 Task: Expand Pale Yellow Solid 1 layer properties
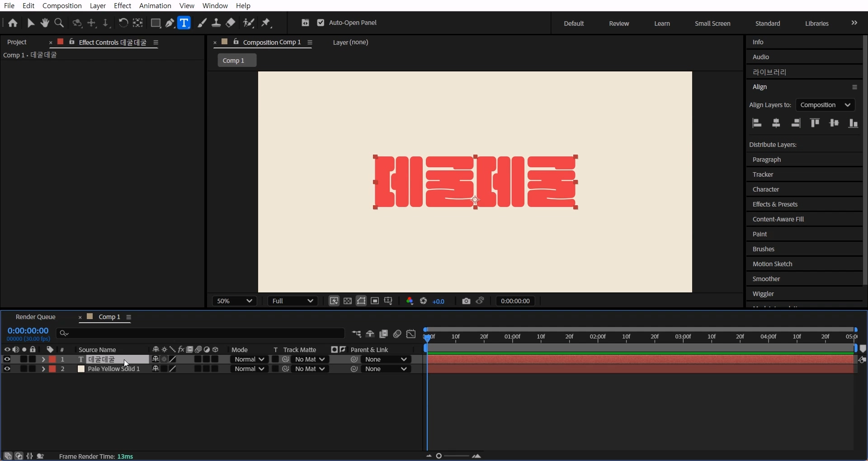(x=43, y=369)
